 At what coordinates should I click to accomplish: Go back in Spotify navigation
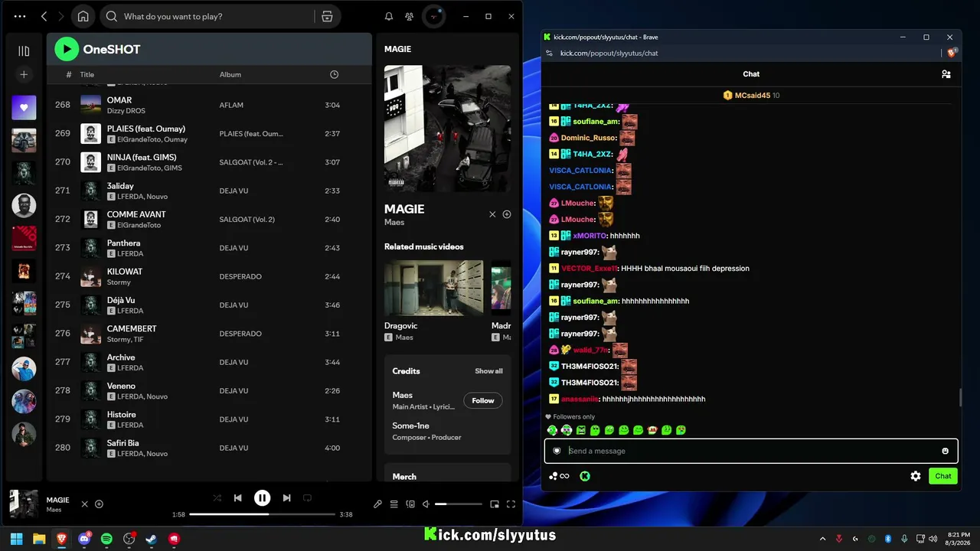coord(44,16)
